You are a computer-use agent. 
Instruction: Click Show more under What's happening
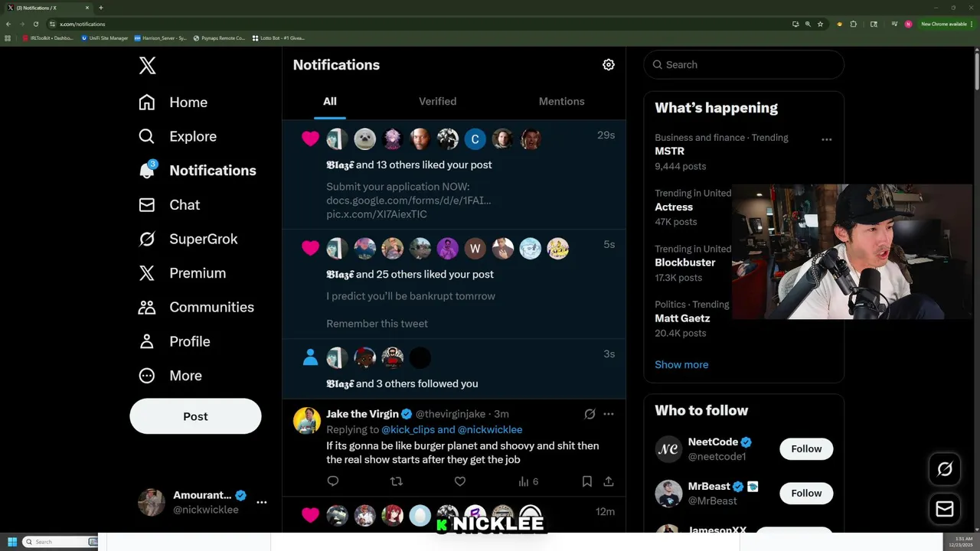point(681,364)
